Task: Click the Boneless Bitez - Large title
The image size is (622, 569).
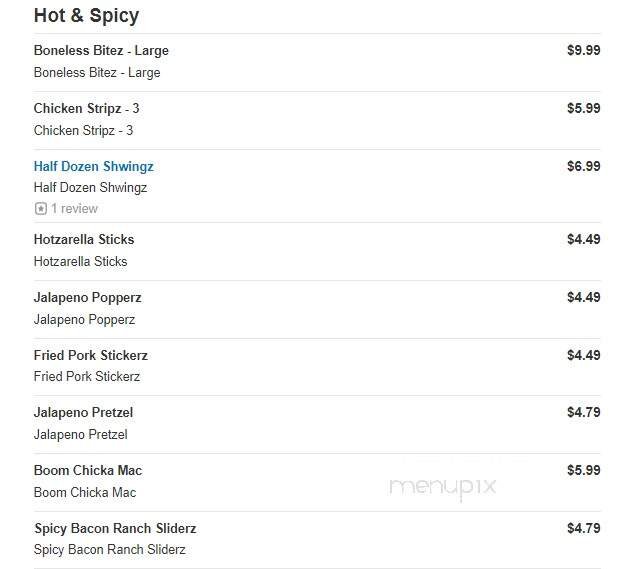Action: 101,51
